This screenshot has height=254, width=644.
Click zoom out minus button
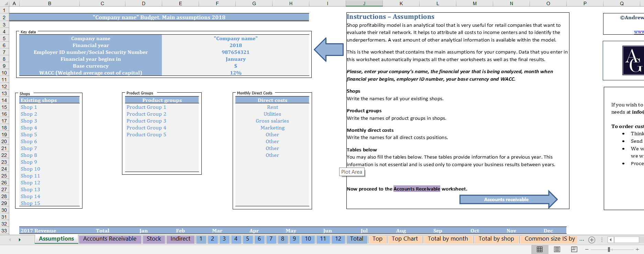point(587,250)
